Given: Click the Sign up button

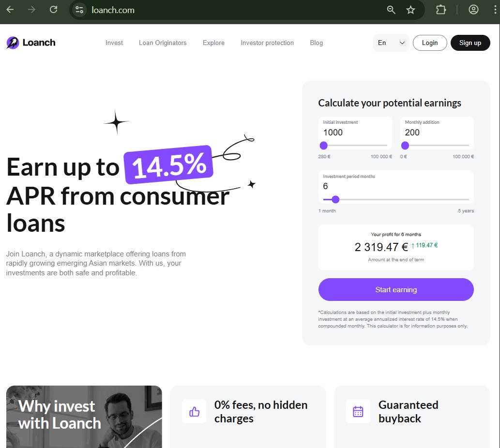Looking at the screenshot, I should pyautogui.click(x=470, y=43).
